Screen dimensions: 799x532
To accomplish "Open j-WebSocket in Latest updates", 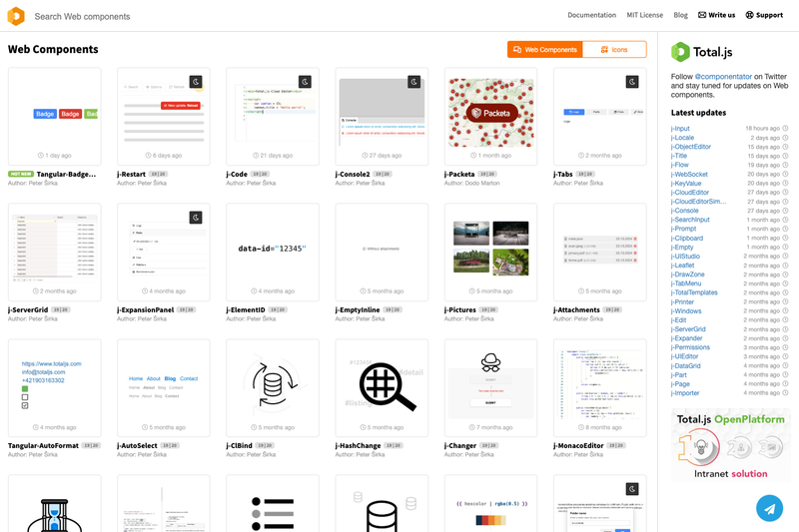I will coord(689,174).
